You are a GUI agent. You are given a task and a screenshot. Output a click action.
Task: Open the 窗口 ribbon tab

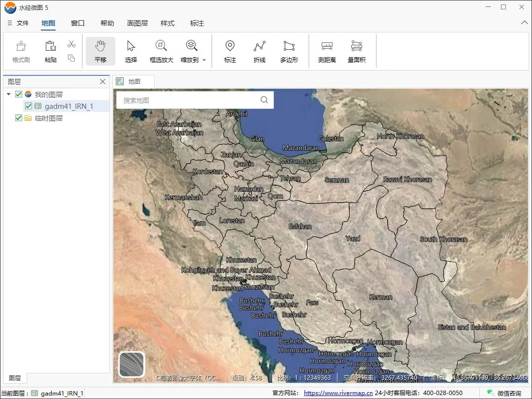[78, 23]
